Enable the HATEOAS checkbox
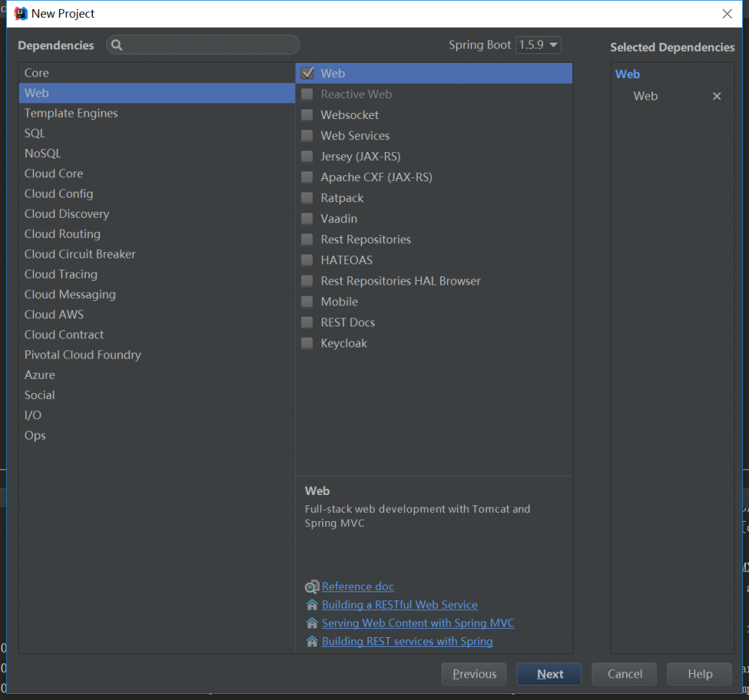 click(307, 261)
